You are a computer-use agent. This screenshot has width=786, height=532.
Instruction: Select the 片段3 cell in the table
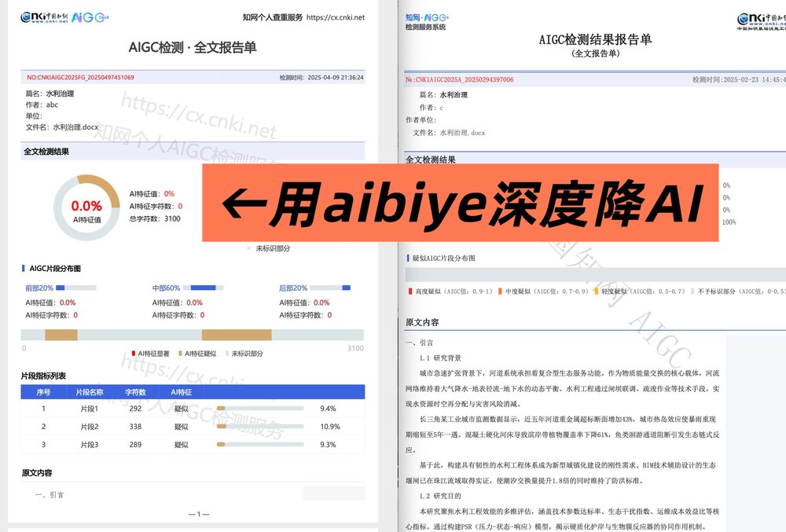click(x=90, y=444)
